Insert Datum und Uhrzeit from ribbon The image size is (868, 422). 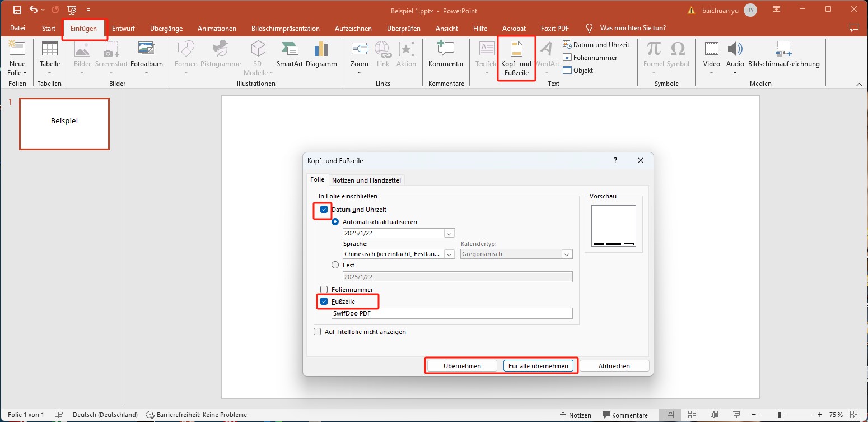(596, 44)
